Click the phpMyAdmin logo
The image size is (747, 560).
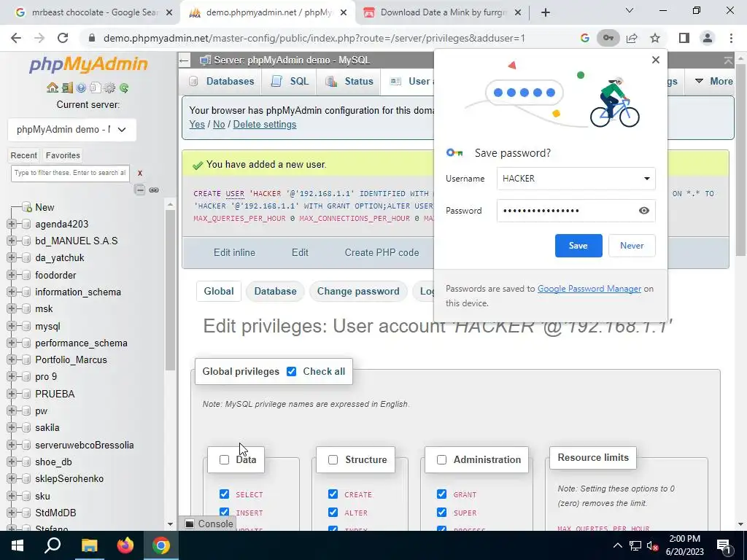tap(88, 64)
